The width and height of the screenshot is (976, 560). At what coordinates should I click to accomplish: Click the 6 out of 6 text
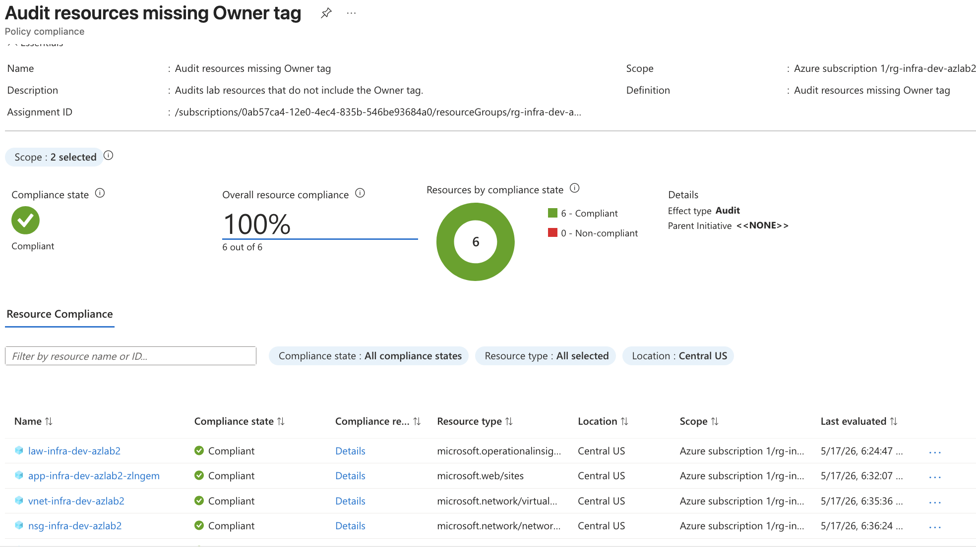point(242,247)
